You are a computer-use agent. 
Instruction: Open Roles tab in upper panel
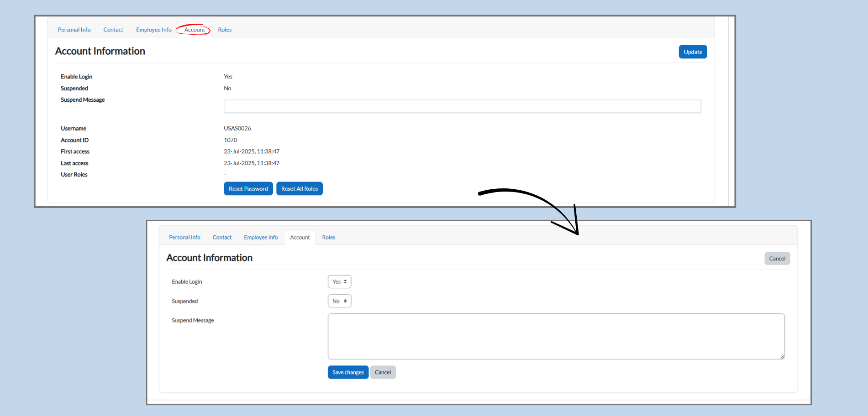point(225,30)
